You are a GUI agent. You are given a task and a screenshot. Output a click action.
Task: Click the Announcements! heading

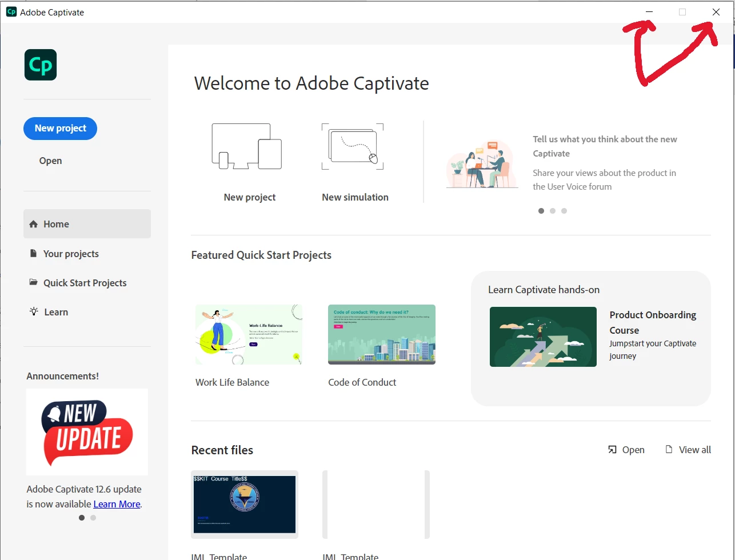pyautogui.click(x=62, y=376)
